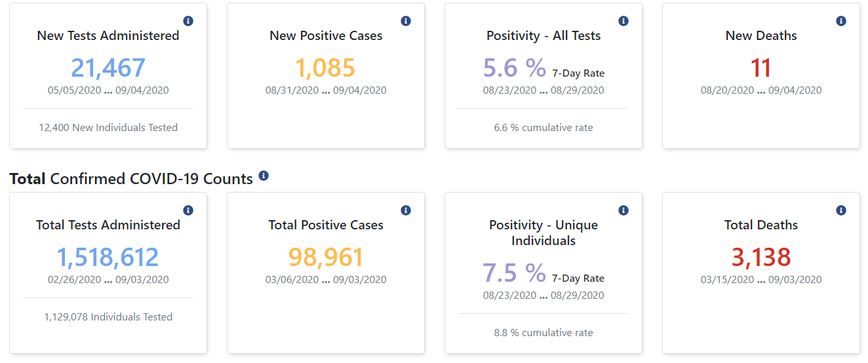Click the 3,138 total deaths count
The height and width of the screenshot is (363, 868).
(x=761, y=258)
